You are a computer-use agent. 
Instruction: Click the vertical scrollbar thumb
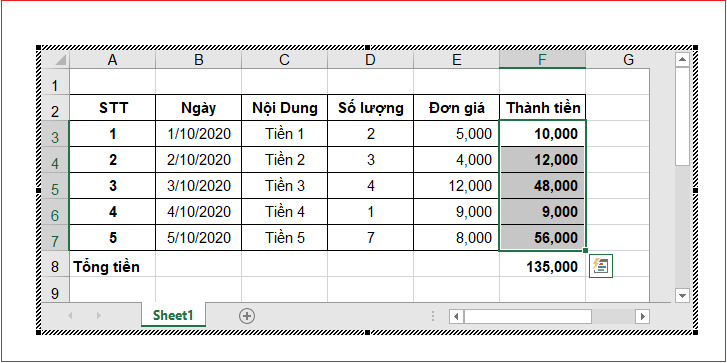point(682,116)
